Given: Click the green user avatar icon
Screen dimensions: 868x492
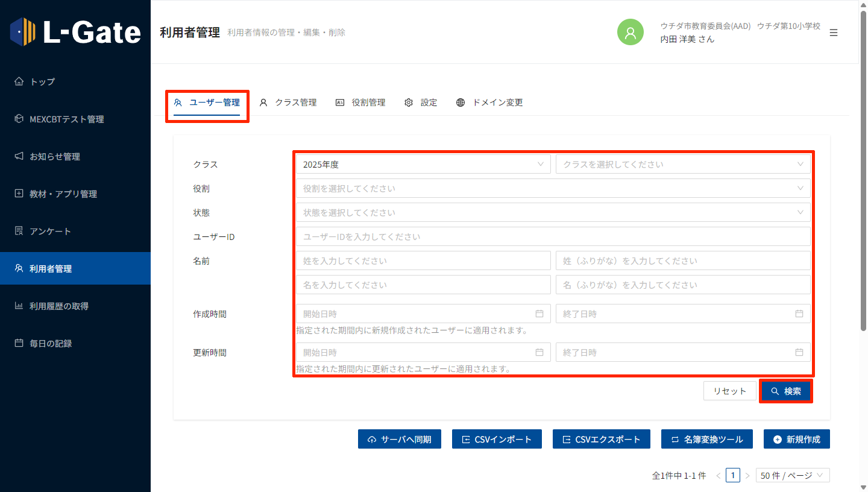Looking at the screenshot, I should (x=631, y=33).
